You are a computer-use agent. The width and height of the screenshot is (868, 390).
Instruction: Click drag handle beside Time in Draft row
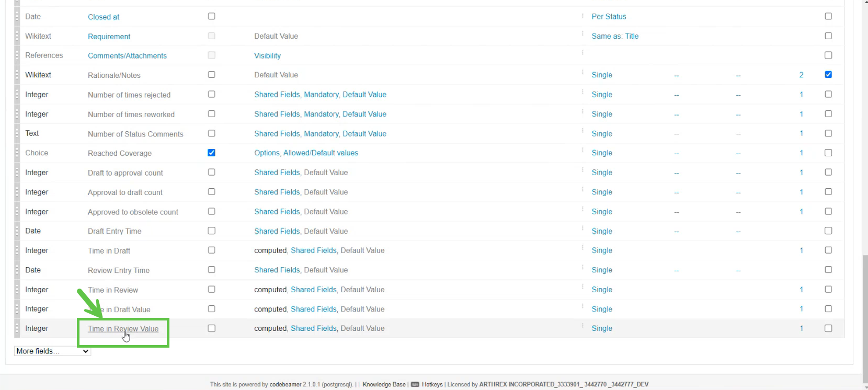point(17,251)
